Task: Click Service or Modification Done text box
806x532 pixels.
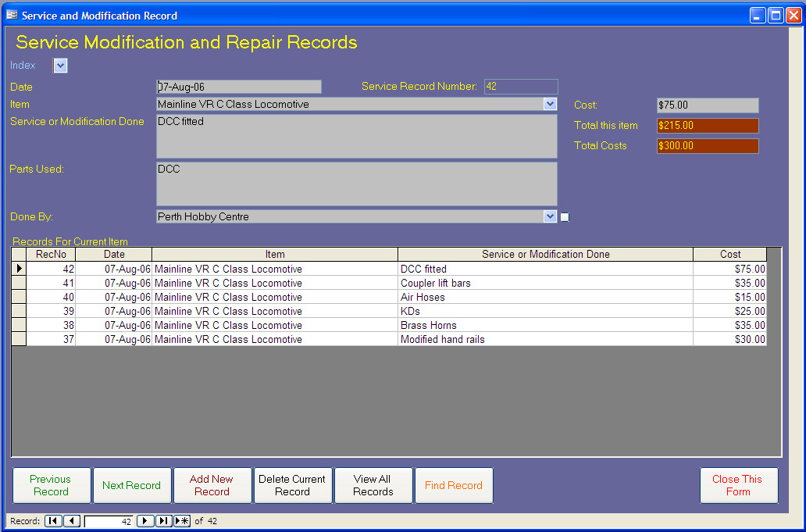Action: (x=357, y=136)
